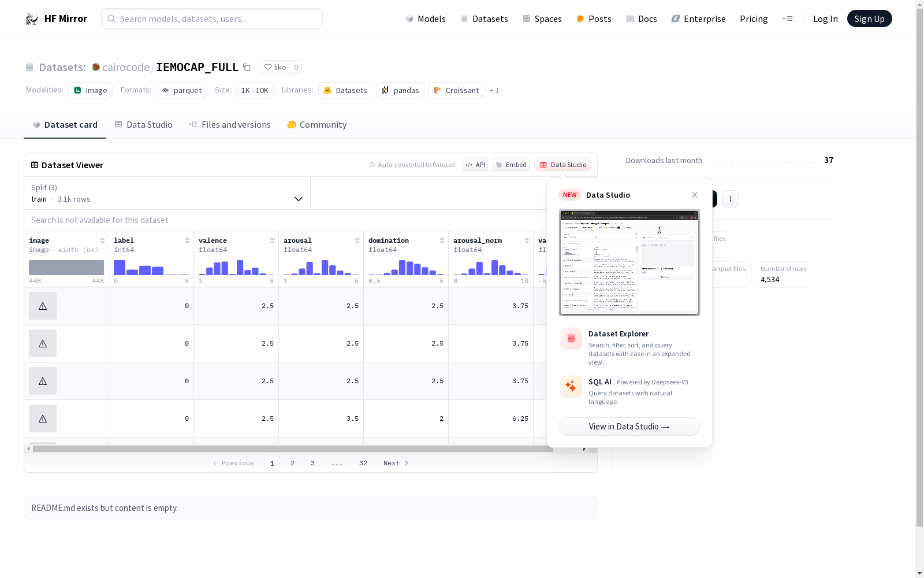Close the Data Studio popup
924x578 pixels.
click(695, 195)
